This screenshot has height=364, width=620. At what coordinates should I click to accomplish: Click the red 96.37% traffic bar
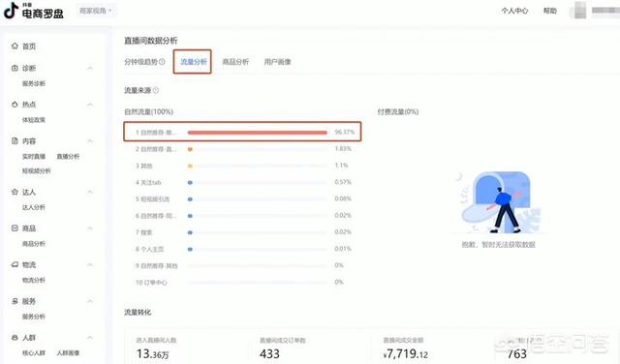pyautogui.click(x=258, y=133)
